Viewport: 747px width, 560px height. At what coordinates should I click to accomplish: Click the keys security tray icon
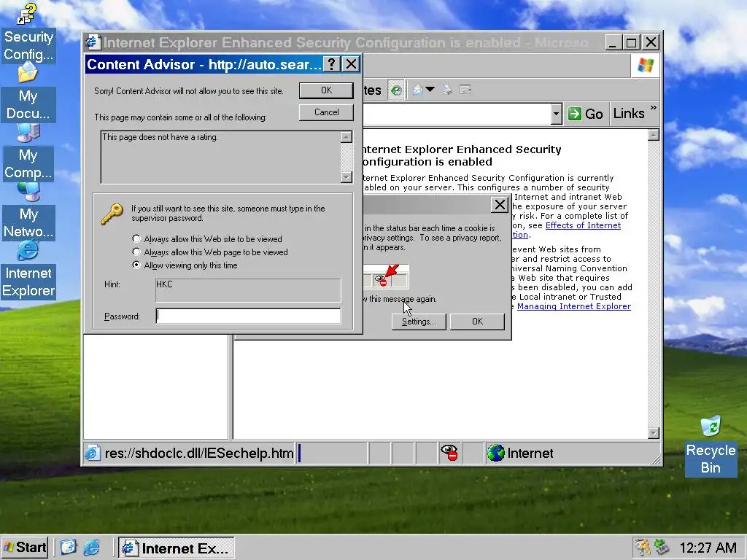(643, 547)
